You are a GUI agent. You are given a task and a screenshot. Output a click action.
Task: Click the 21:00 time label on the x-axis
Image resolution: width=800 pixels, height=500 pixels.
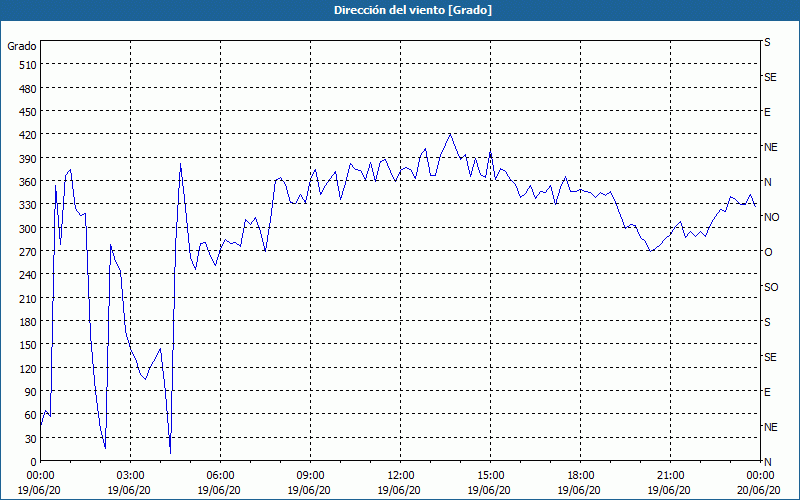670,476
